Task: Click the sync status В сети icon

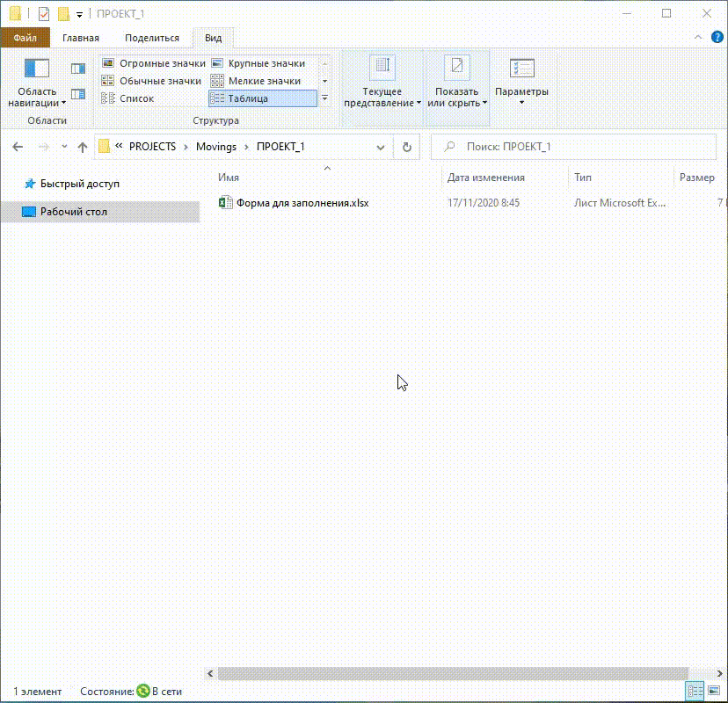Action: point(143,692)
